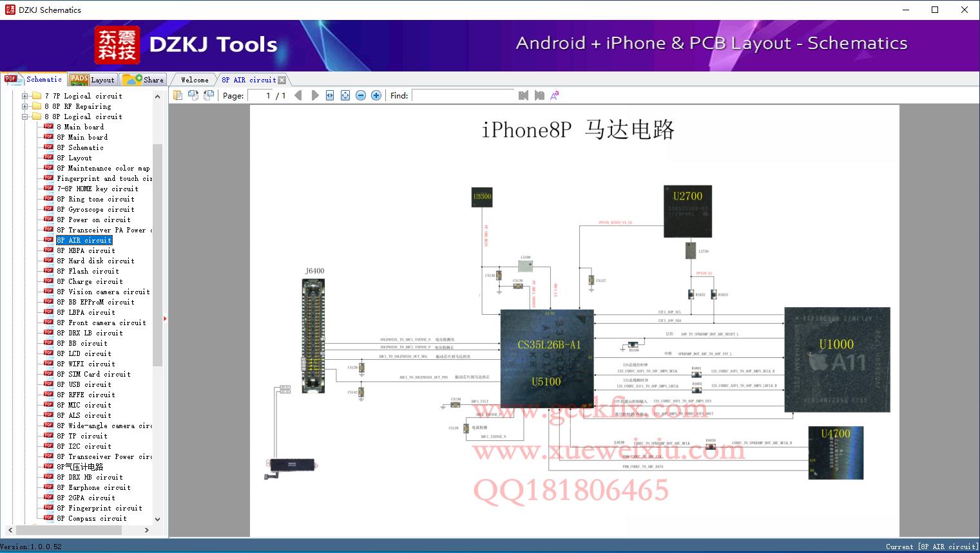Open the 8P Gyroscope circuit
980x553 pixels.
coord(95,209)
